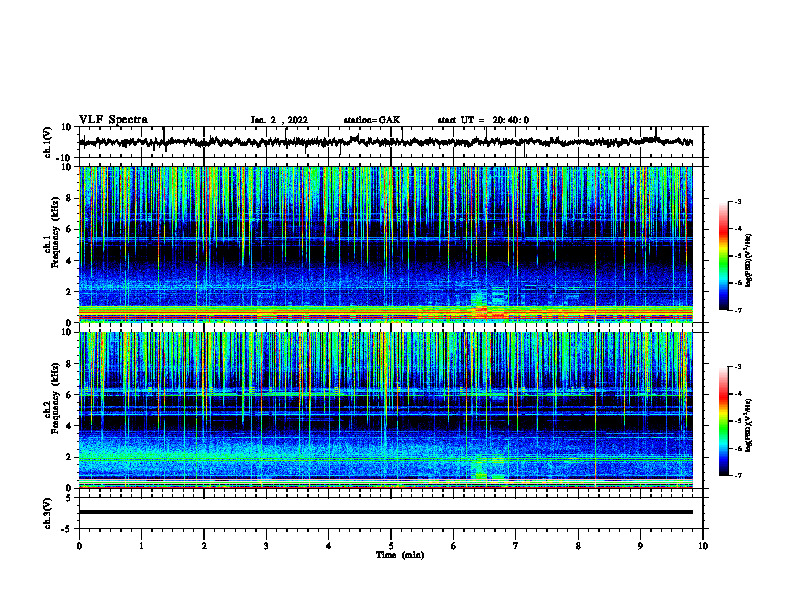Click the ch.1 spectrogram color scale bar
The height and width of the screenshot is (612, 792).
pyautogui.click(x=724, y=256)
